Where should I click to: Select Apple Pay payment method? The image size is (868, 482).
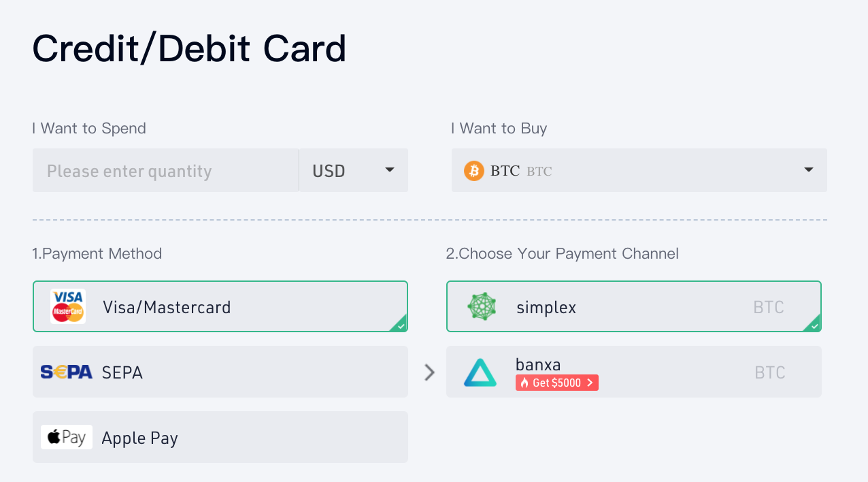(x=220, y=437)
